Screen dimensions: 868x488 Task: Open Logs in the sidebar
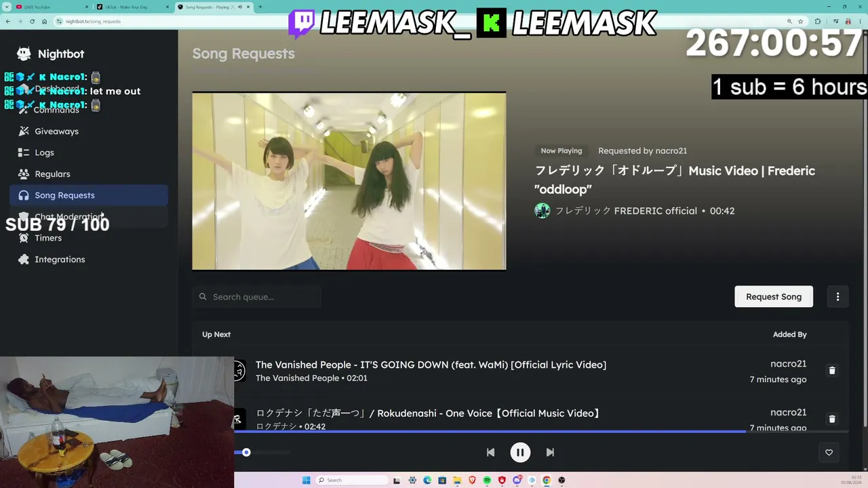[x=89, y=152]
